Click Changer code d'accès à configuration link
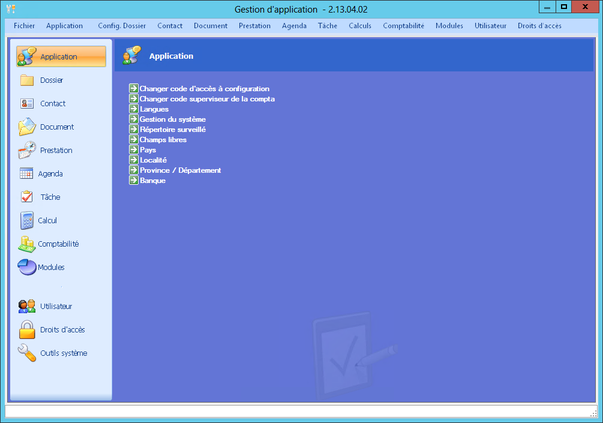603x423 pixels. pos(204,89)
